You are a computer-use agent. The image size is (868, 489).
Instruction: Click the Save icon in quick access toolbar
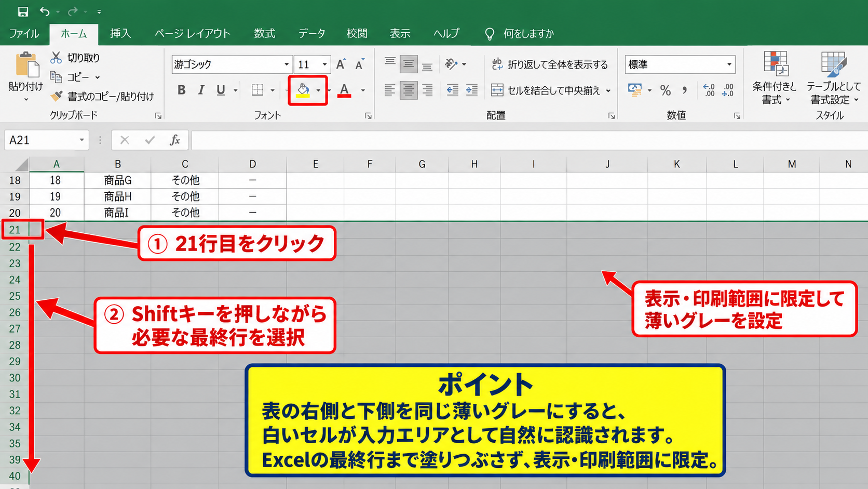pyautogui.click(x=23, y=11)
